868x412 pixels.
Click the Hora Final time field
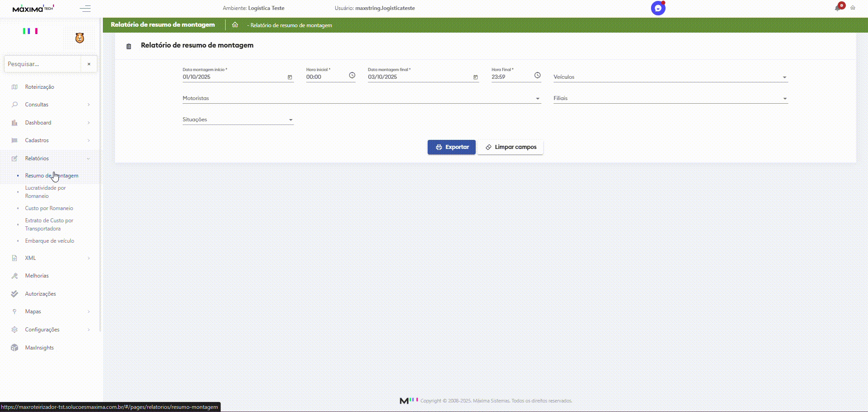point(511,77)
